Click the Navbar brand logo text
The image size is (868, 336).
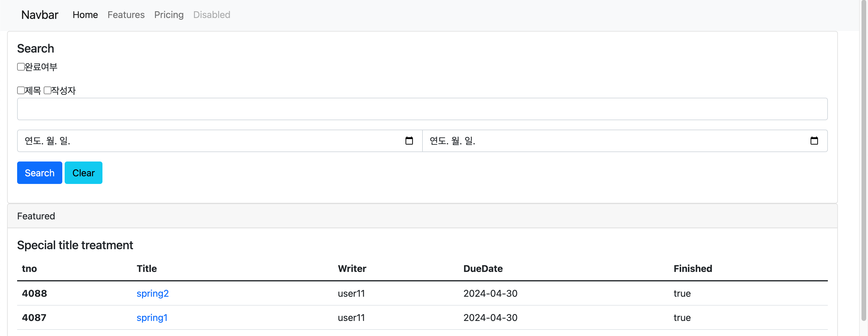40,15
